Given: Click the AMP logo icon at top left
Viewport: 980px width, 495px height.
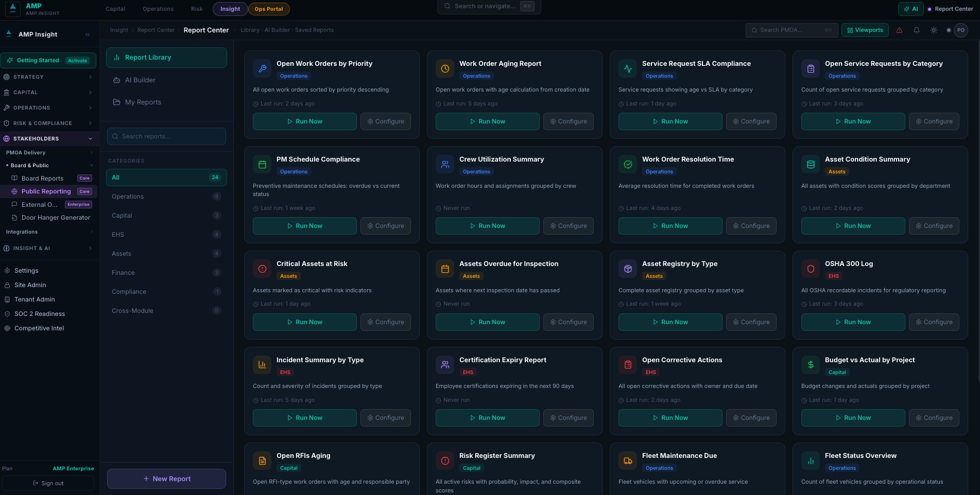Looking at the screenshot, I should (x=13, y=9).
